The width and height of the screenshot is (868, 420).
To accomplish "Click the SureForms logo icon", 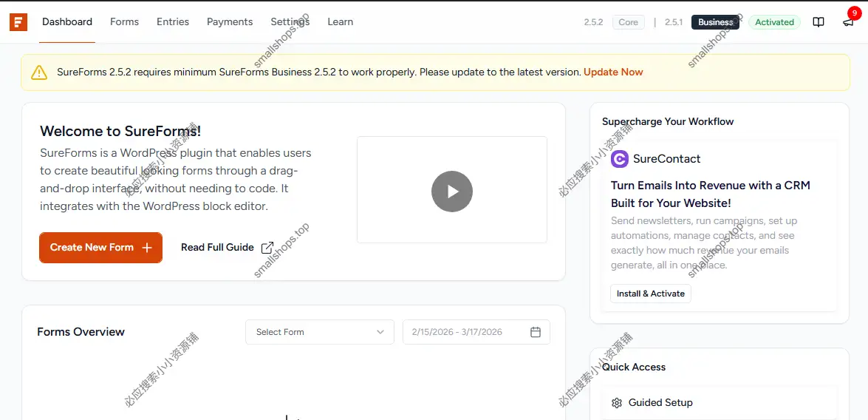I will pyautogui.click(x=18, y=22).
